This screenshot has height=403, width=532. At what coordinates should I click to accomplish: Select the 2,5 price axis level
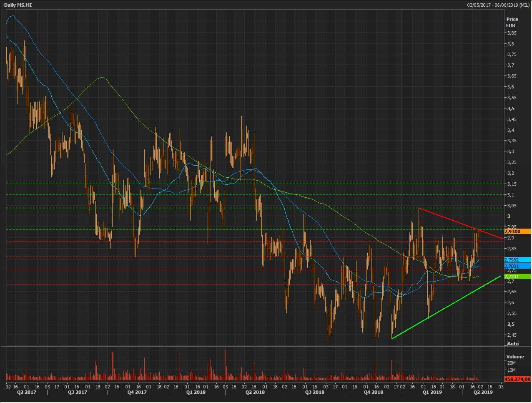coord(510,324)
